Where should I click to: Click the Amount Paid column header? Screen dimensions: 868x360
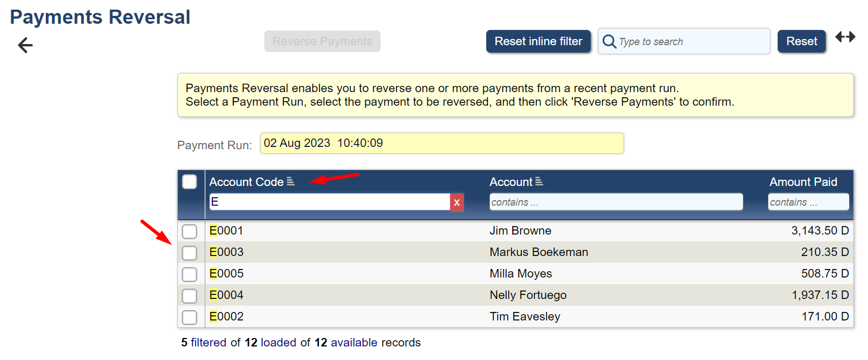tap(803, 182)
